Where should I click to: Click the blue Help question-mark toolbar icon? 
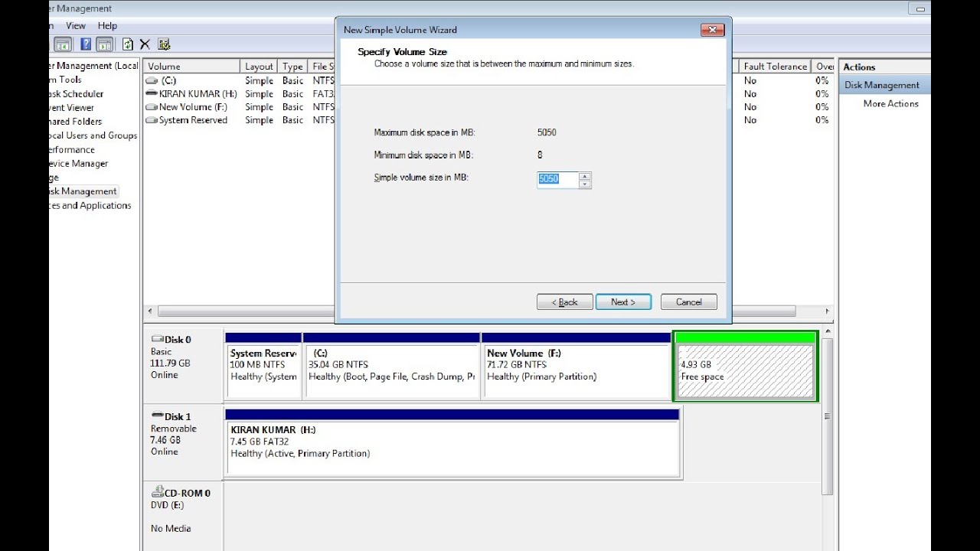(86, 44)
